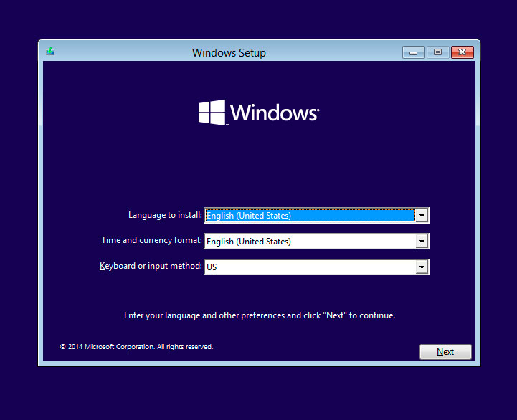Click the 'Windows Setup' title bar text
This screenshot has height=420, width=517.
(229, 53)
